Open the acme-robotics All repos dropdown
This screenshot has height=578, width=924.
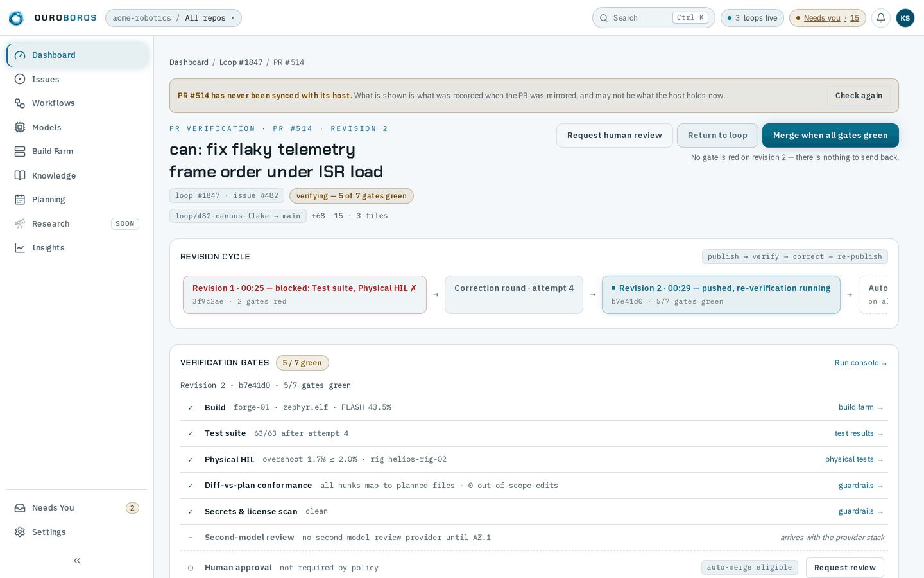pyautogui.click(x=173, y=18)
